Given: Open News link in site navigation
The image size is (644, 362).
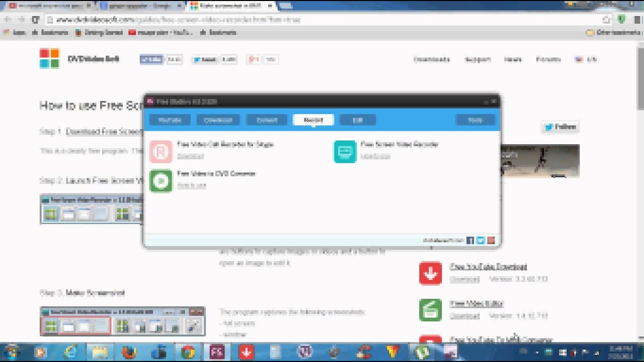Looking at the screenshot, I should tap(513, 59).
